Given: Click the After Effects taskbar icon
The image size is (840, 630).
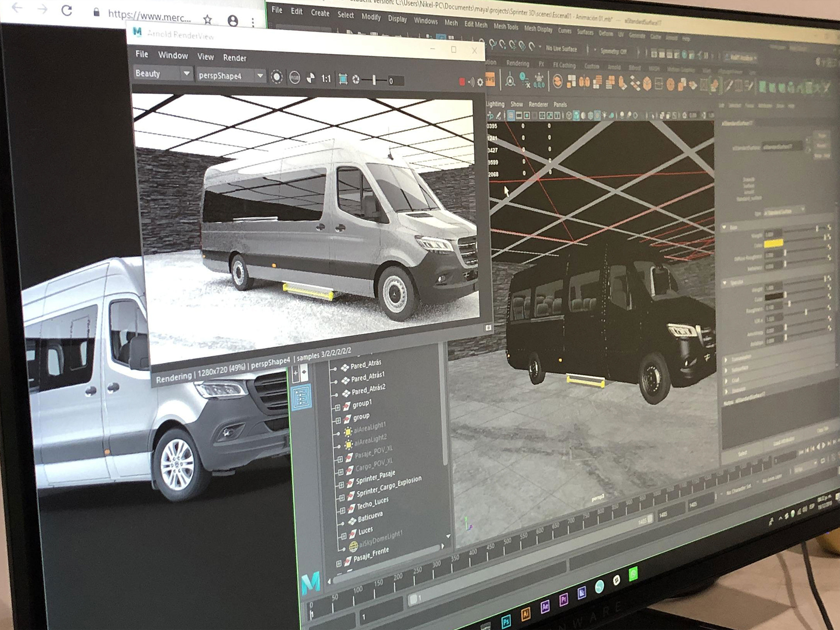Looking at the screenshot, I should 545,607.
